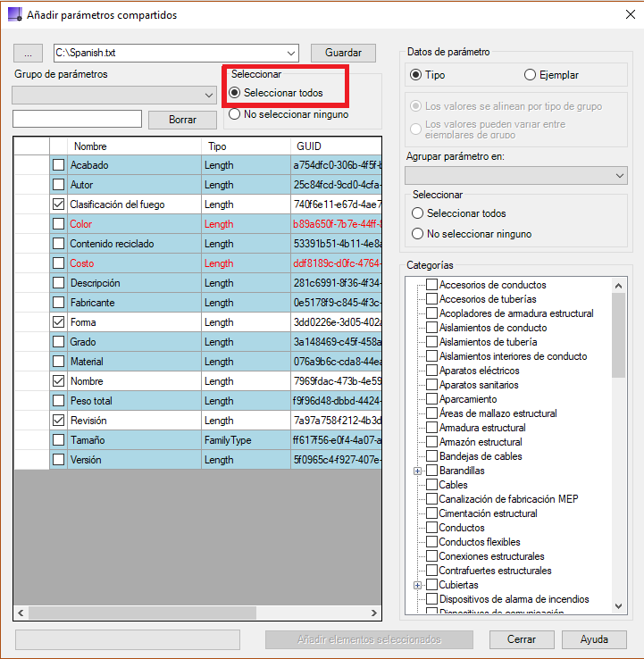
Task: Check Canalización de fabricación MEP category
Action: tap(431, 499)
